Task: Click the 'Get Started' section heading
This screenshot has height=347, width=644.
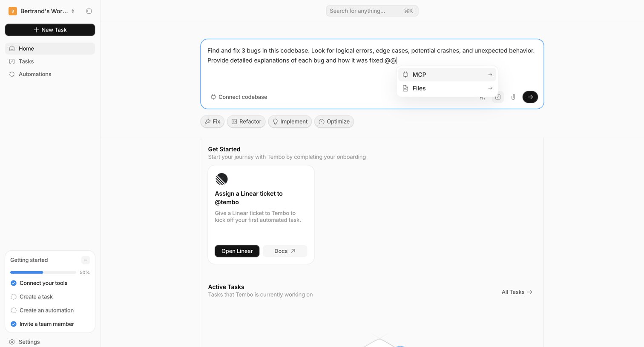Action: point(224,149)
